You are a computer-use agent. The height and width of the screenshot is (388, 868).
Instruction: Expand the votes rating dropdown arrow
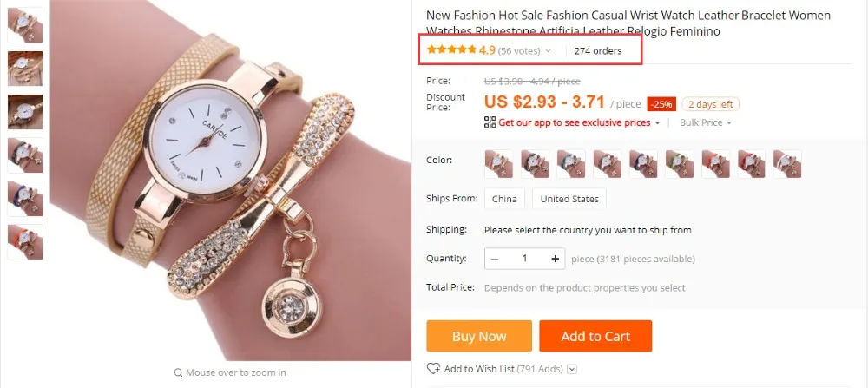coord(548,51)
